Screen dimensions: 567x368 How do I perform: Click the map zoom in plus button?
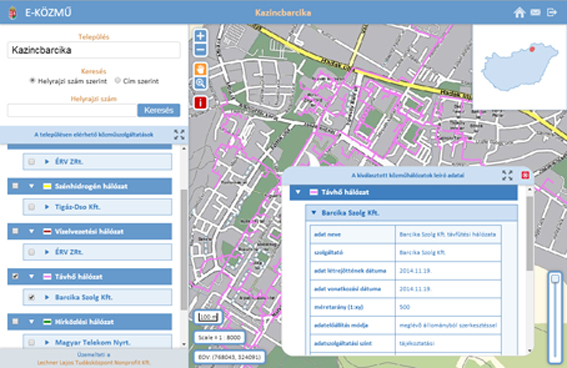tap(201, 36)
